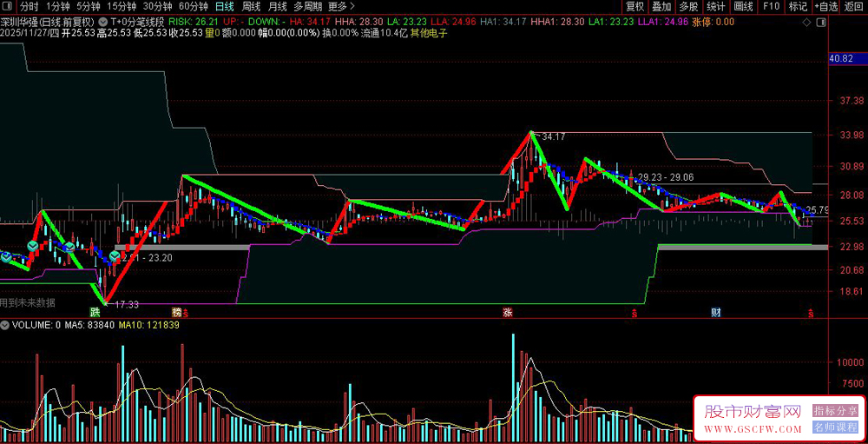Viewport: 868px width, 444px height.
Task: Switch to 月线 monthly chart
Action: (x=278, y=7)
